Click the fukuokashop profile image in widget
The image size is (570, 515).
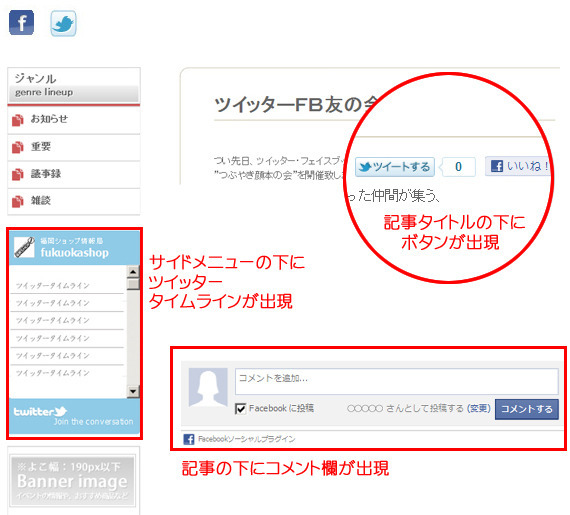pos(24,247)
